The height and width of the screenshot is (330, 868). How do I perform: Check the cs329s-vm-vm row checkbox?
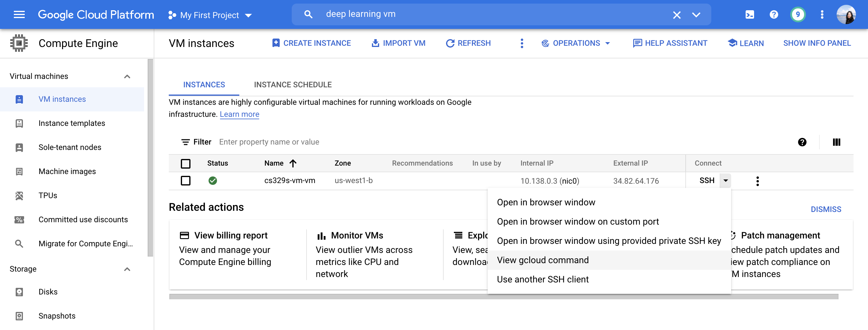point(185,181)
